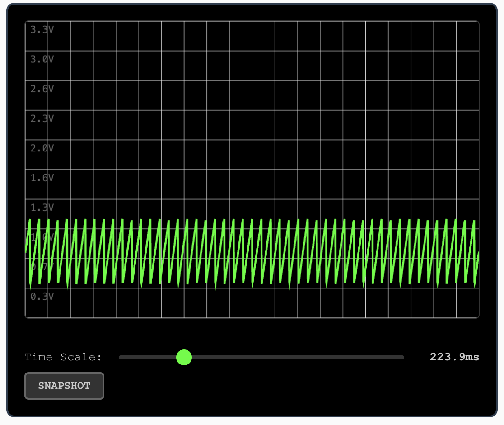Screen dimensions: 504x425
Task: Click the SNAPSHOT button
Action: pos(64,386)
